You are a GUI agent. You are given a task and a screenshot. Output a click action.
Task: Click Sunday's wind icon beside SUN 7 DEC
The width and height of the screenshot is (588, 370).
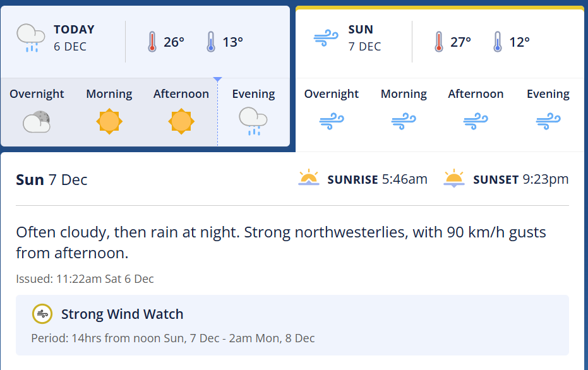click(x=327, y=39)
